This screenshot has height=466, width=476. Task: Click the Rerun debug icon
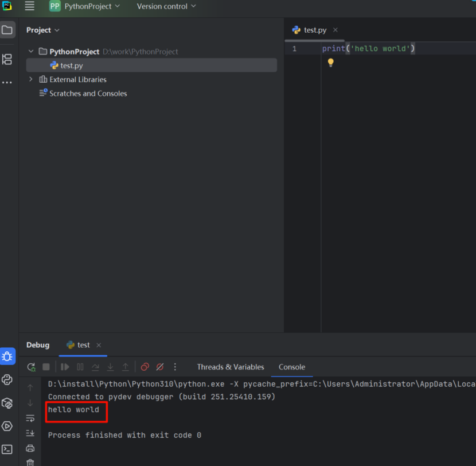pos(32,367)
